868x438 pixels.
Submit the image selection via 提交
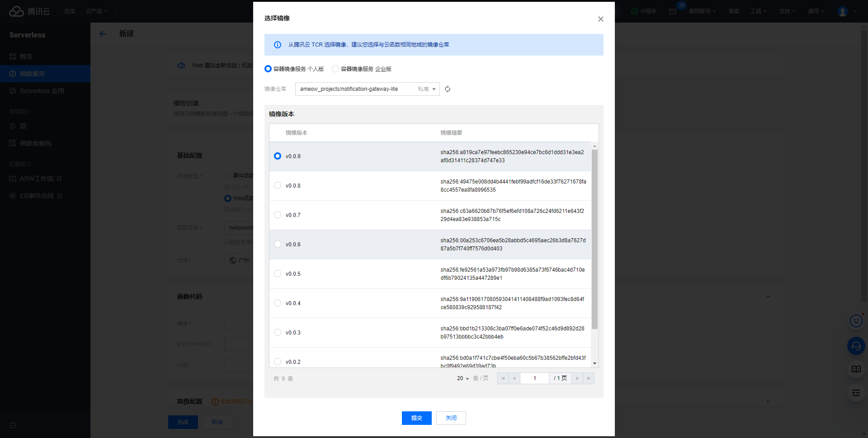pos(416,418)
